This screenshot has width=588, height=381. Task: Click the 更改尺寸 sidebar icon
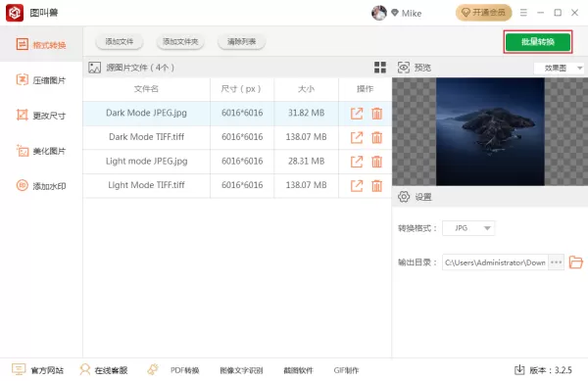23,115
